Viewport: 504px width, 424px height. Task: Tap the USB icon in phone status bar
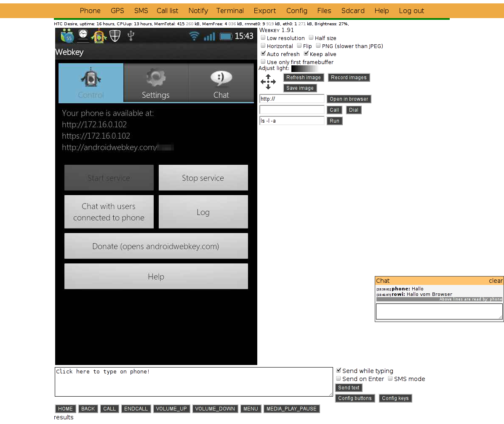[131, 36]
